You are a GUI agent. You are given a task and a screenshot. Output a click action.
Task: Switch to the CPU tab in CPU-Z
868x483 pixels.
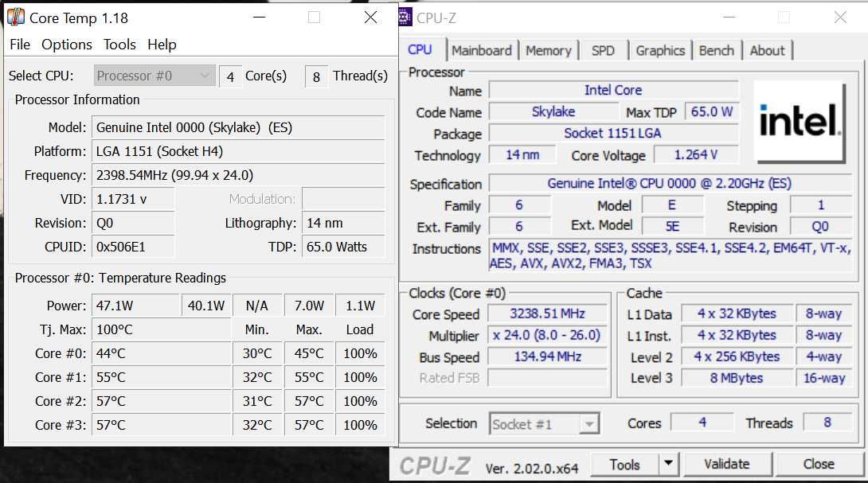point(420,50)
